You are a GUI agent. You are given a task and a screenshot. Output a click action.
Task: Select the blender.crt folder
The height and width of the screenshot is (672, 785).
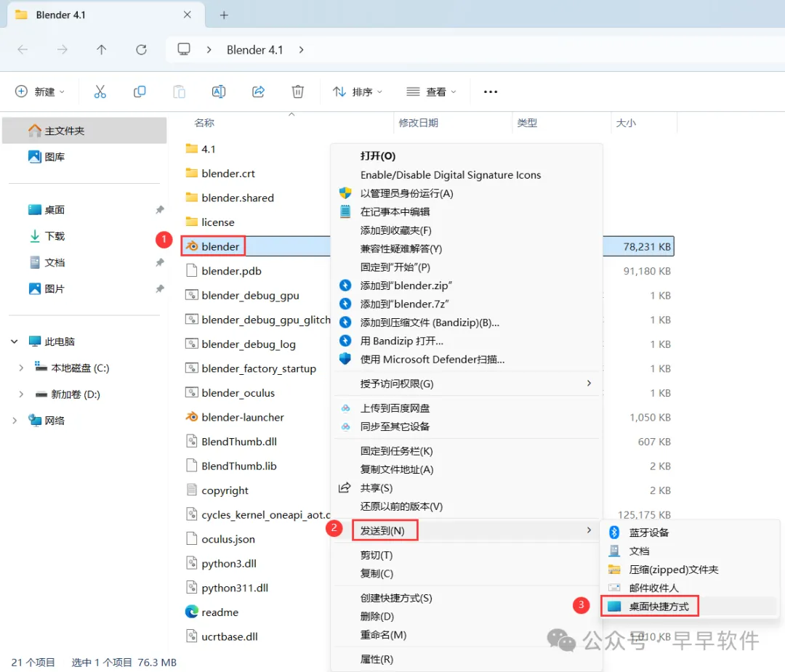click(x=220, y=173)
